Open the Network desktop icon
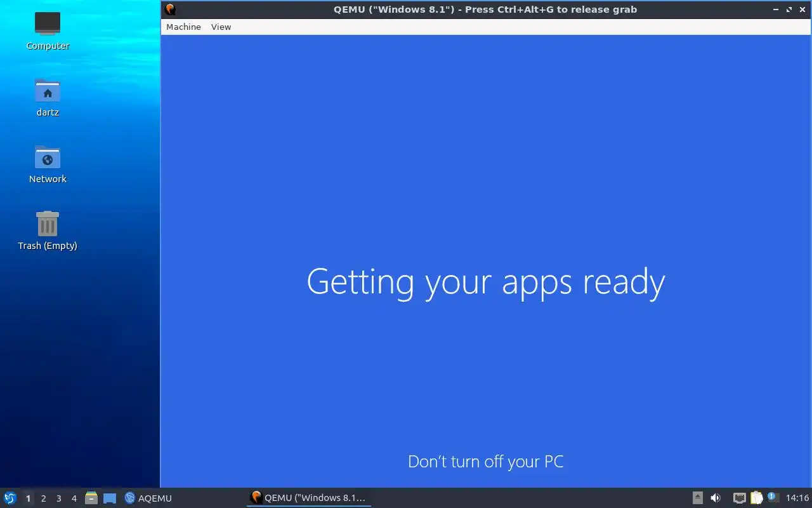The width and height of the screenshot is (812, 508). pos(48,164)
